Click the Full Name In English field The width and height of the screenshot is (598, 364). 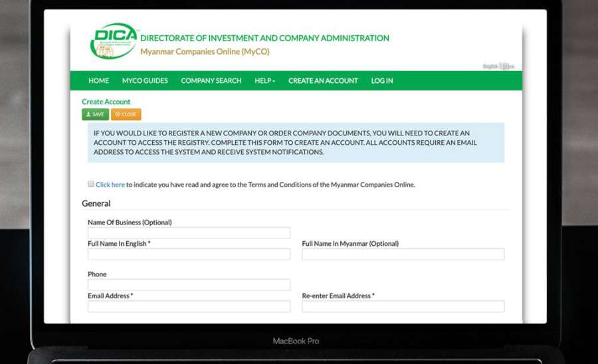click(x=189, y=254)
